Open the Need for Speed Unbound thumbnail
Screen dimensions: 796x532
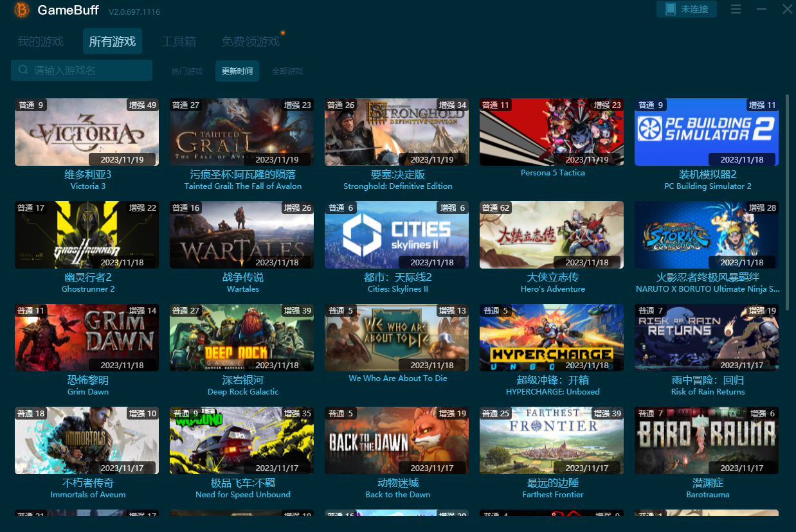[x=242, y=440]
